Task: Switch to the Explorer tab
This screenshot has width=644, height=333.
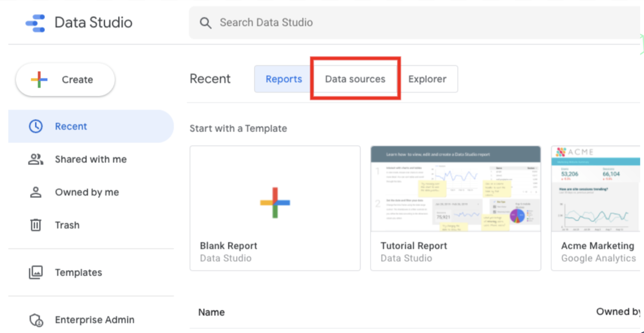Action: [x=427, y=79]
